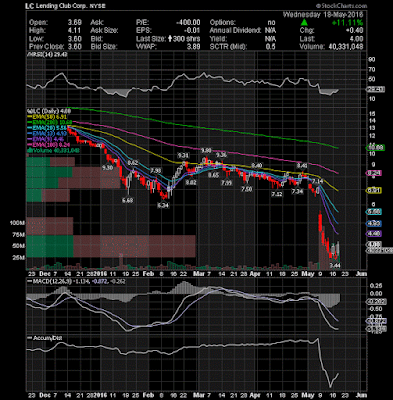This screenshot has width=393, height=400.
Task: Click the 3.44 low price label
Action: [335, 266]
